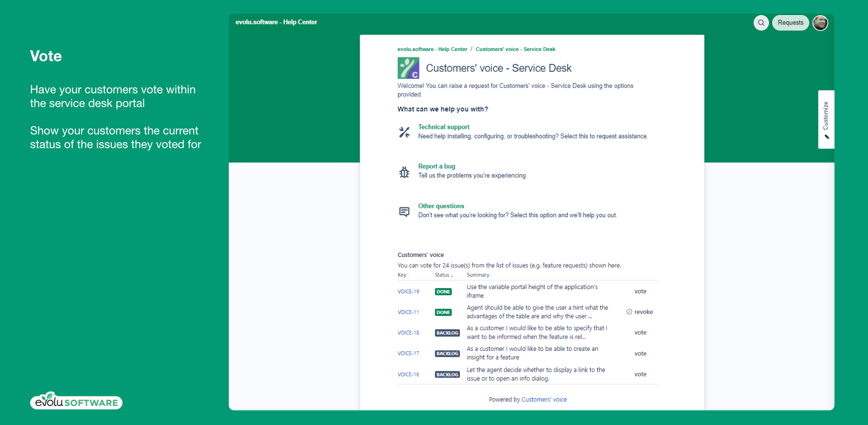Click summary 'Use the variable portal height'
This screenshot has width=868, height=425.
pyautogui.click(x=532, y=291)
